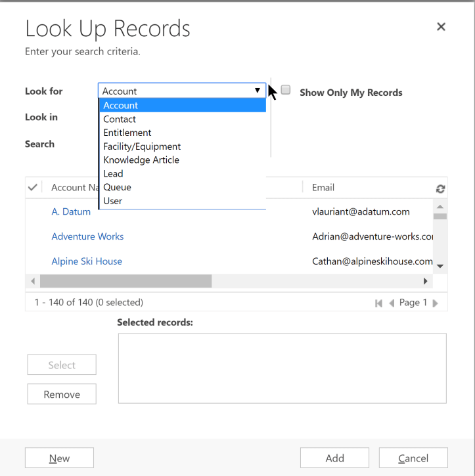Viewport: 475px width, 476px height.
Task: Select Lead entity option
Action: tap(113, 173)
